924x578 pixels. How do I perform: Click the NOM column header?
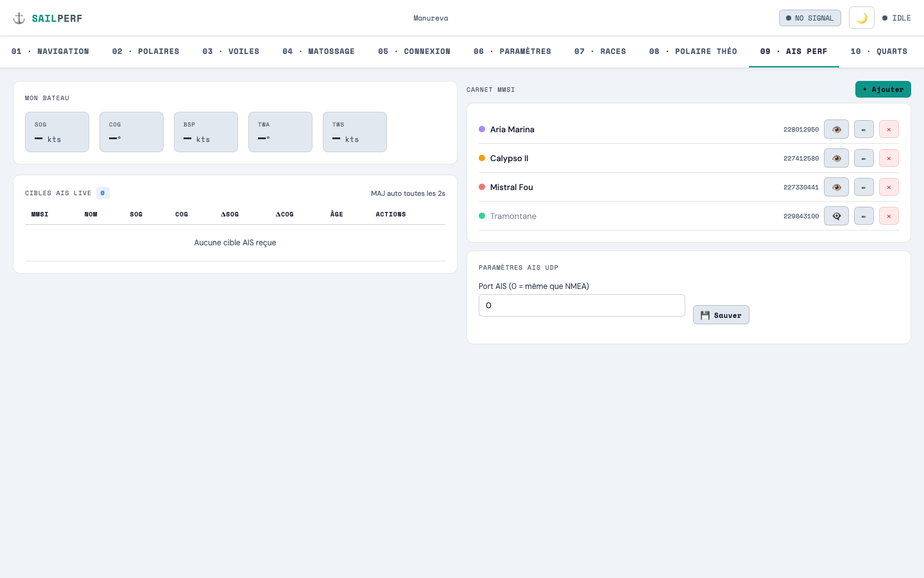[x=91, y=215]
